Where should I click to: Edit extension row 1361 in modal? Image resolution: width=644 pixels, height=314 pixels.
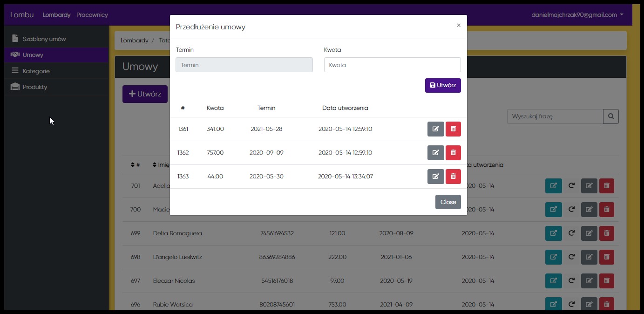pos(436,129)
